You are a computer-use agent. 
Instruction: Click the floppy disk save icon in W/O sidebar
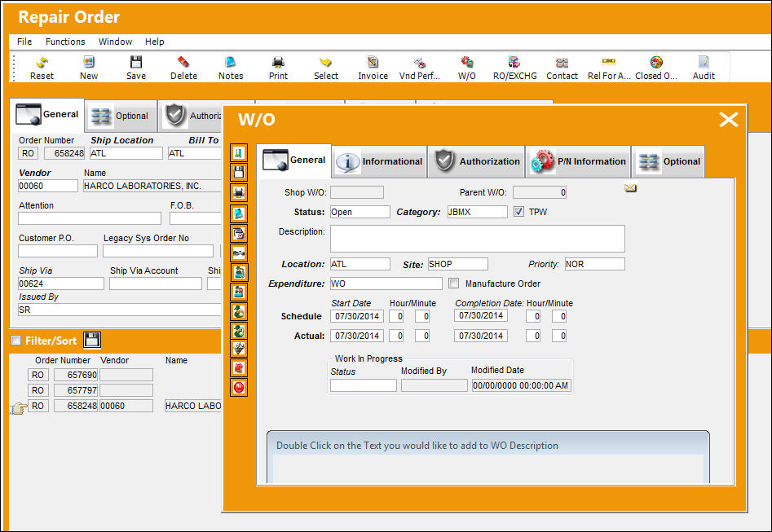(239, 172)
